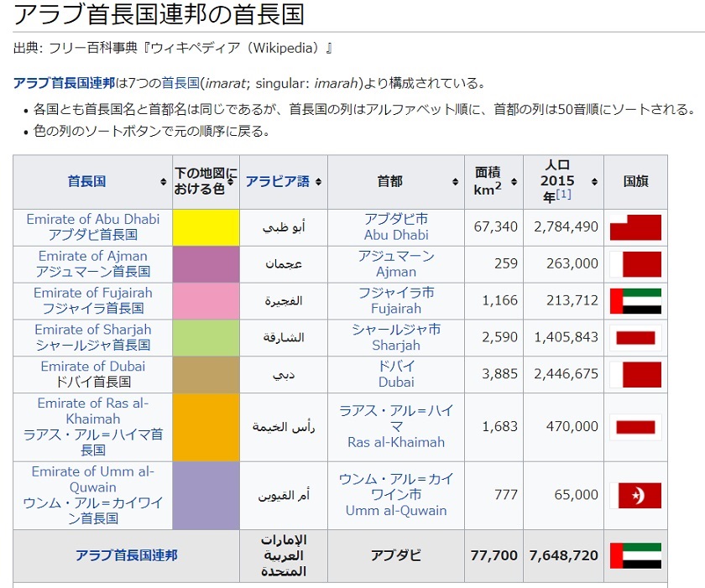Open the Emirate of Abu Dhabi link
The height and width of the screenshot is (588, 705).
(x=92, y=220)
